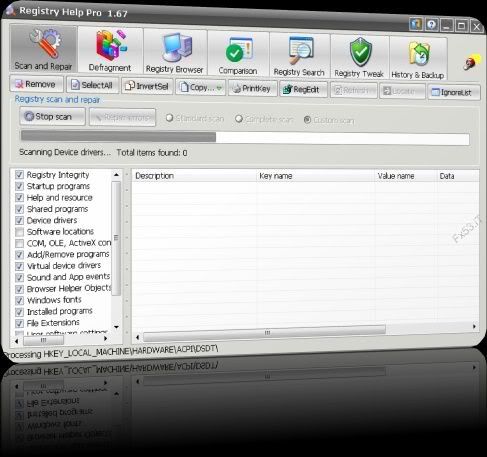Click the Stop scan button

pos(52,116)
